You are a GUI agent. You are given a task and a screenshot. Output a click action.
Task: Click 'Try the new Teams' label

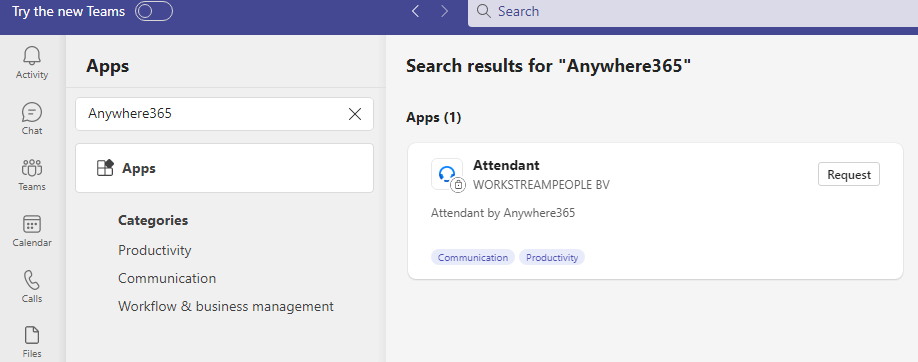[x=68, y=11]
